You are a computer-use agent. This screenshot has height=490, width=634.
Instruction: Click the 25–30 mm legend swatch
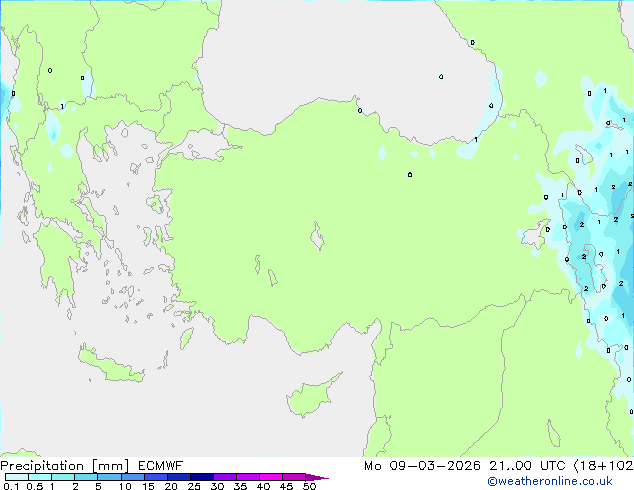[202, 477]
